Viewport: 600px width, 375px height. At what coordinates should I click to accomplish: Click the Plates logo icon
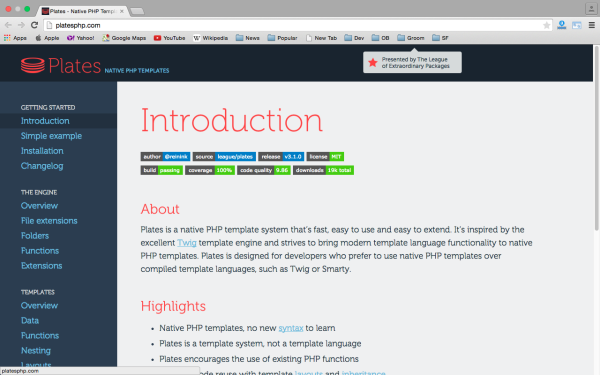point(33,65)
